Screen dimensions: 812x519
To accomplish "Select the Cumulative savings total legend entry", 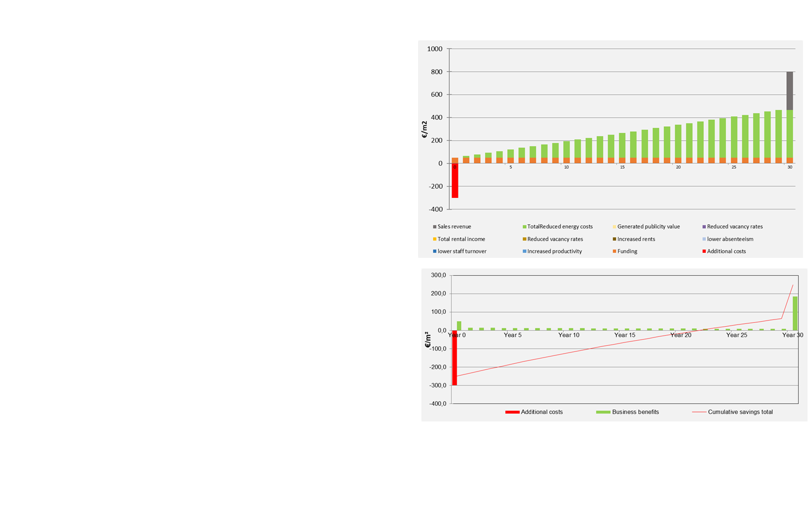I will point(740,412).
